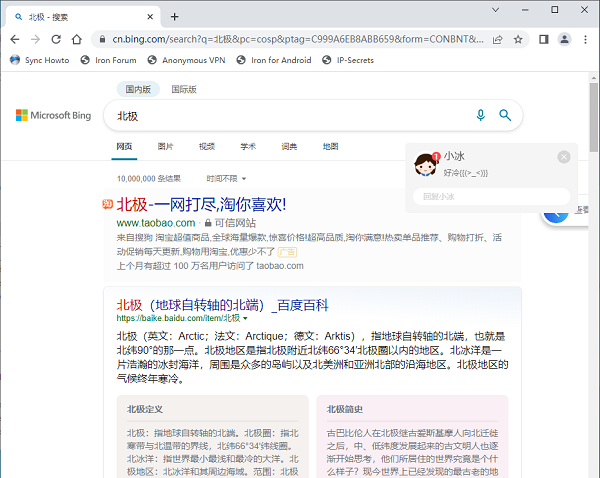
Task: Switch to the 国际版 search mode
Action: (183, 89)
